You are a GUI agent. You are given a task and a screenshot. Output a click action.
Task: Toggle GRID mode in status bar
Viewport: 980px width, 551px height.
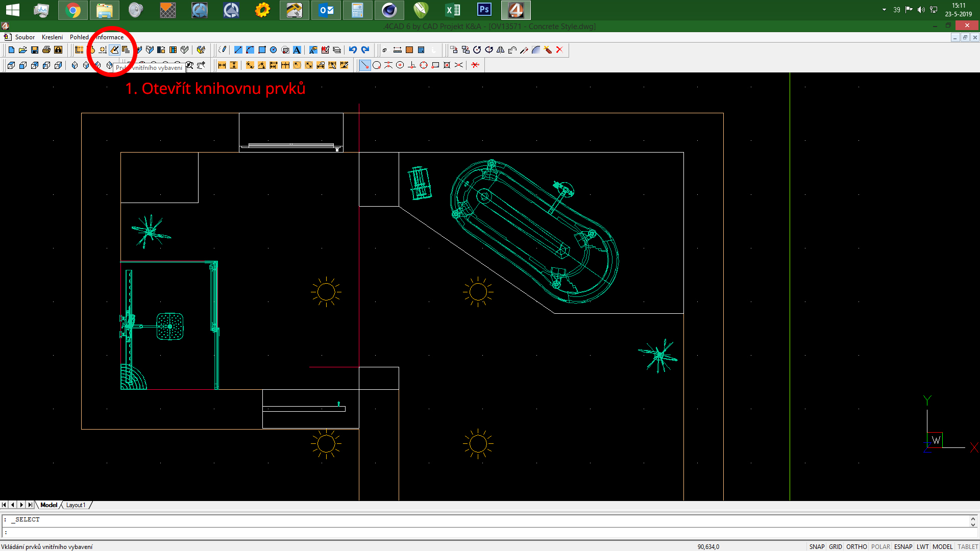click(836, 546)
